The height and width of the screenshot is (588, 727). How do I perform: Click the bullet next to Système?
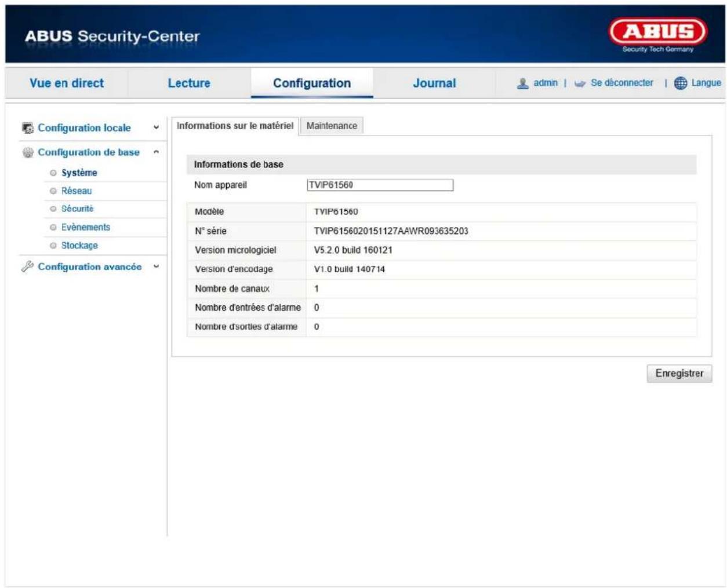pyautogui.click(x=53, y=173)
